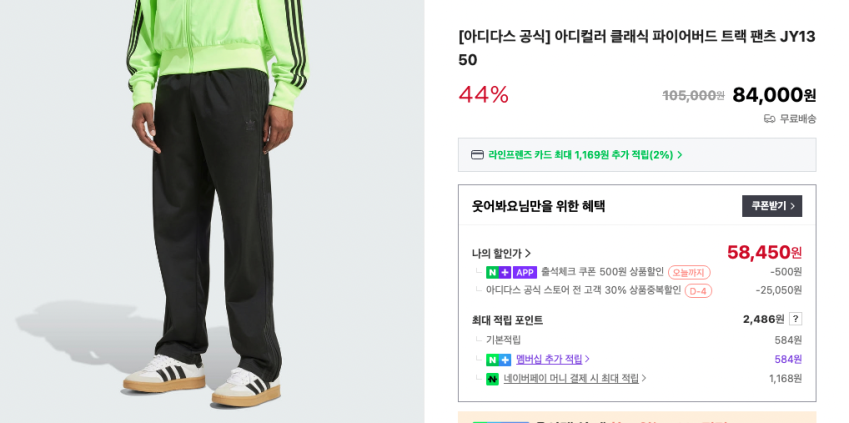Click the free shipping truck icon

[x=769, y=119]
